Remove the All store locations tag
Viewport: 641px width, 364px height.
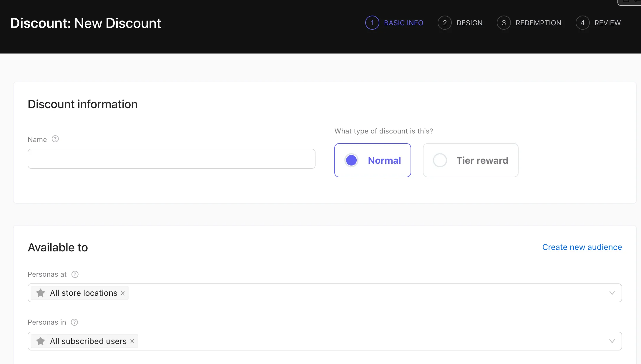click(123, 293)
